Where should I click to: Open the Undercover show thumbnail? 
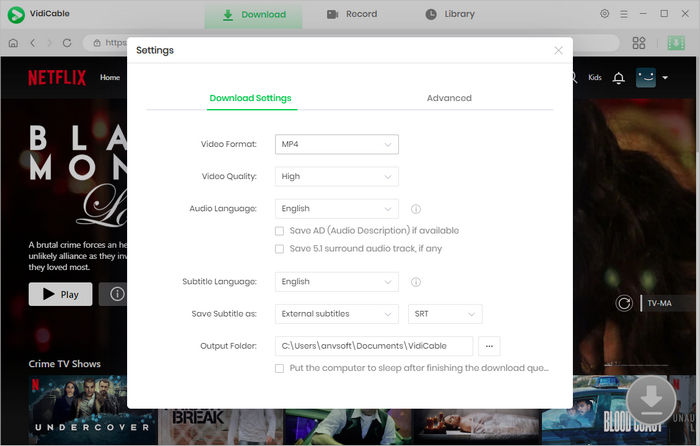pos(92,409)
